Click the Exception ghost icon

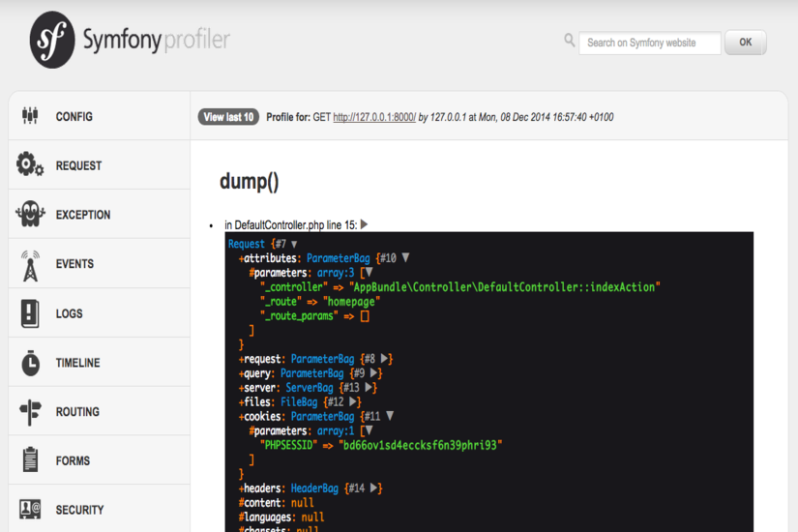[x=30, y=214]
